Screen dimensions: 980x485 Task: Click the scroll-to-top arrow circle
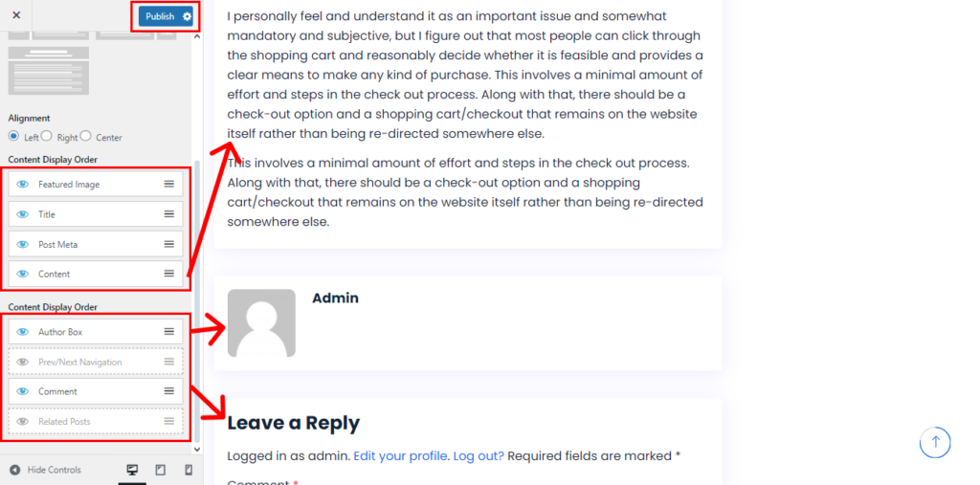pyautogui.click(x=935, y=442)
